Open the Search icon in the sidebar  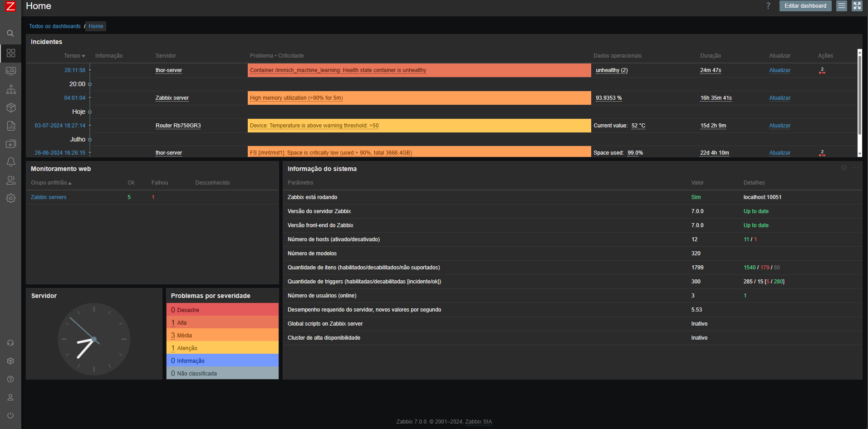10,34
